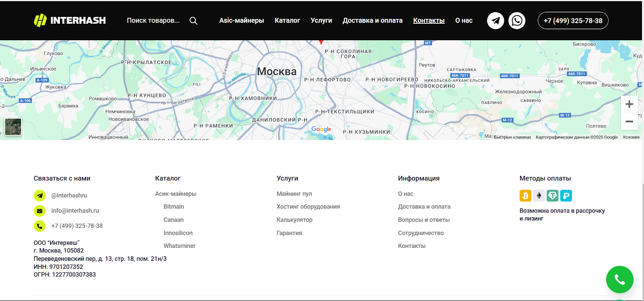644x301 pixels.
Task: Switch map to satellite view thumbnail
Action: click(x=13, y=127)
